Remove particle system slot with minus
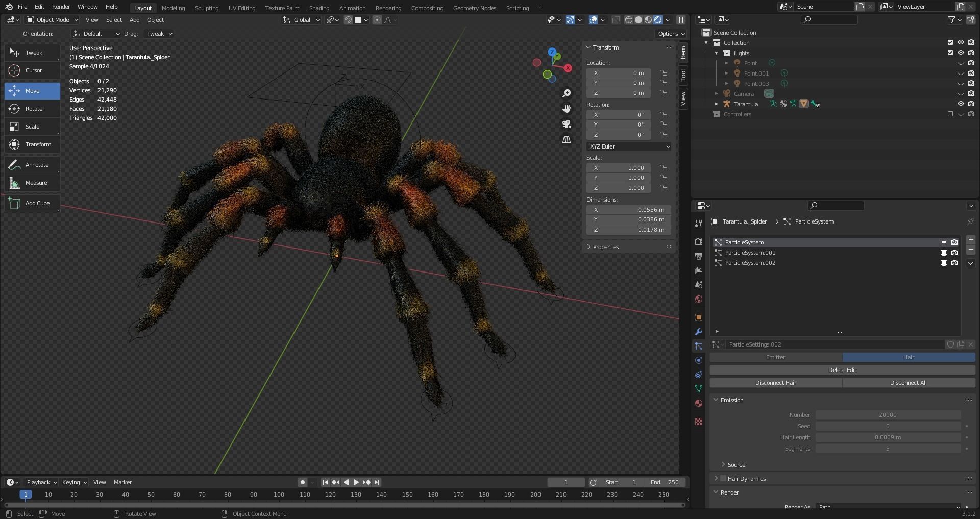The image size is (980, 519). pyautogui.click(x=971, y=250)
